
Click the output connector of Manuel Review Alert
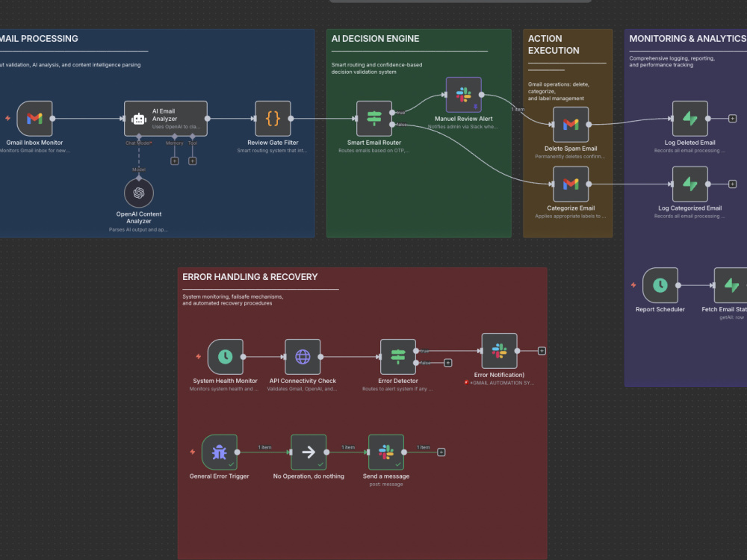click(x=482, y=95)
